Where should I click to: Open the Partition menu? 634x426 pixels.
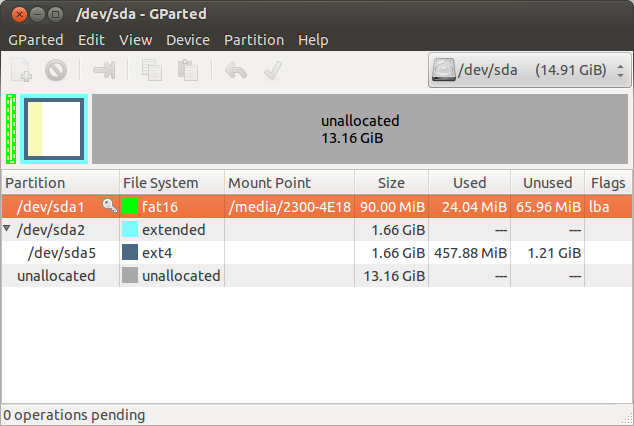[x=253, y=40]
